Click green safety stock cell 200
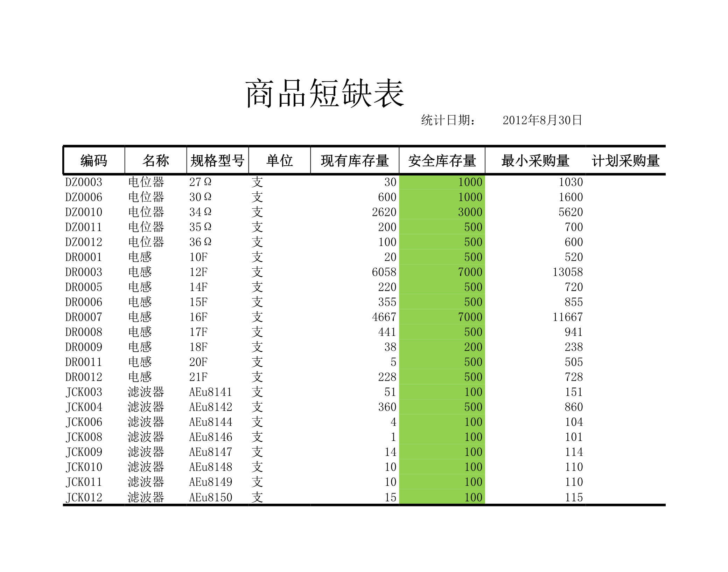The width and height of the screenshot is (728, 572). 473,347
